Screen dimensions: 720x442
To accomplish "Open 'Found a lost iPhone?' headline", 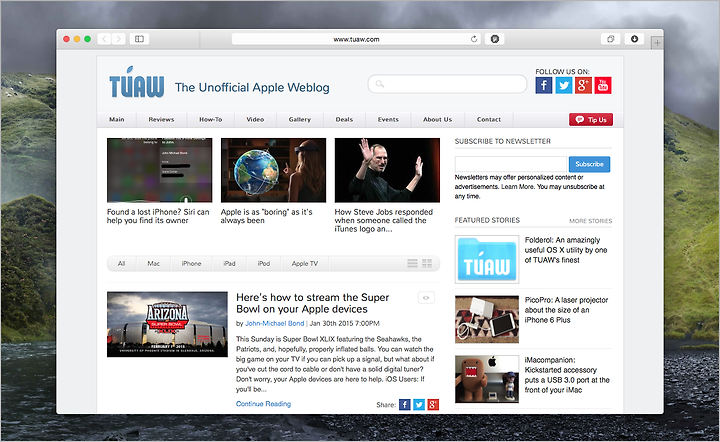I will pos(158,216).
